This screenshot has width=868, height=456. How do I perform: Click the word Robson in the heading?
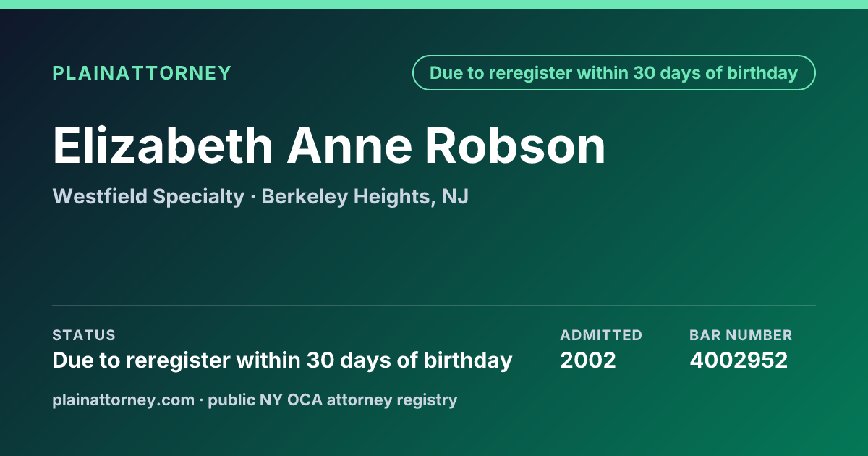click(515, 145)
